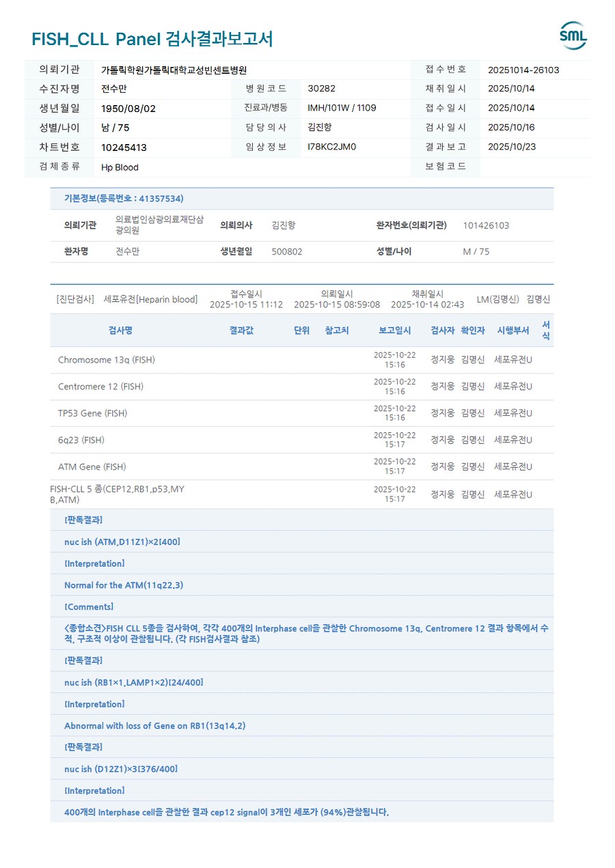Click the receipt datetime 2025-10-15 11:12
Screen dimensions: 615x868
pos(246,305)
